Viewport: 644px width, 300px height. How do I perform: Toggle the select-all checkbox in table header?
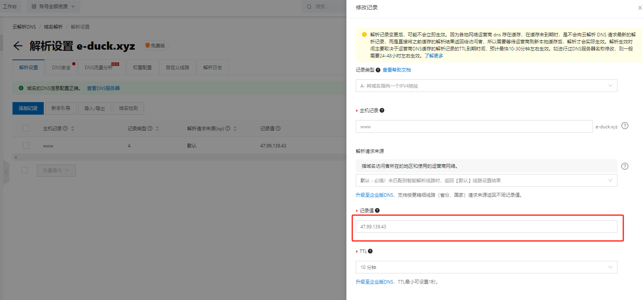26,128
